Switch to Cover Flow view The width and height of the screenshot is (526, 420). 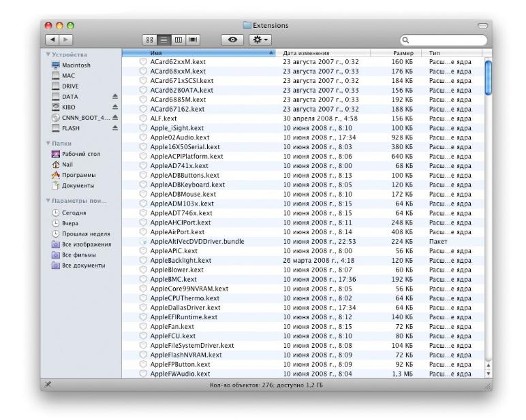(x=193, y=40)
